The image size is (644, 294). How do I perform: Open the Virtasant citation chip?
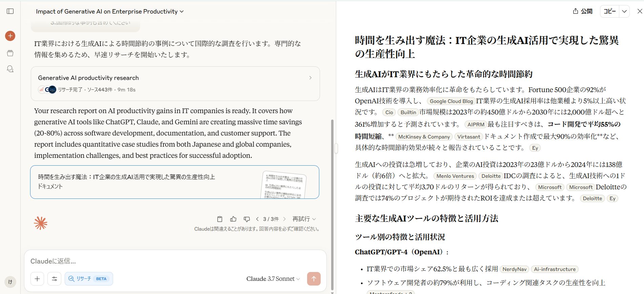click(x=469, y=137)
